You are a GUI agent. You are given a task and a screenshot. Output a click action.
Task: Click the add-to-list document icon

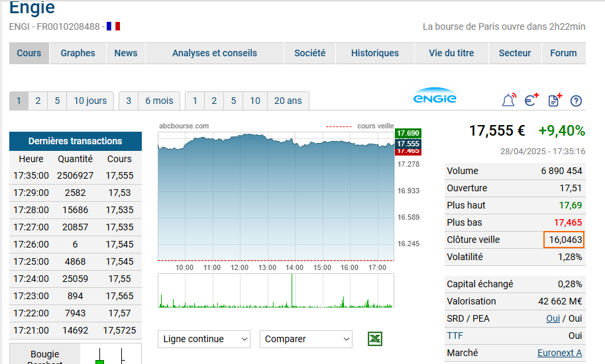tap(555, 100)
